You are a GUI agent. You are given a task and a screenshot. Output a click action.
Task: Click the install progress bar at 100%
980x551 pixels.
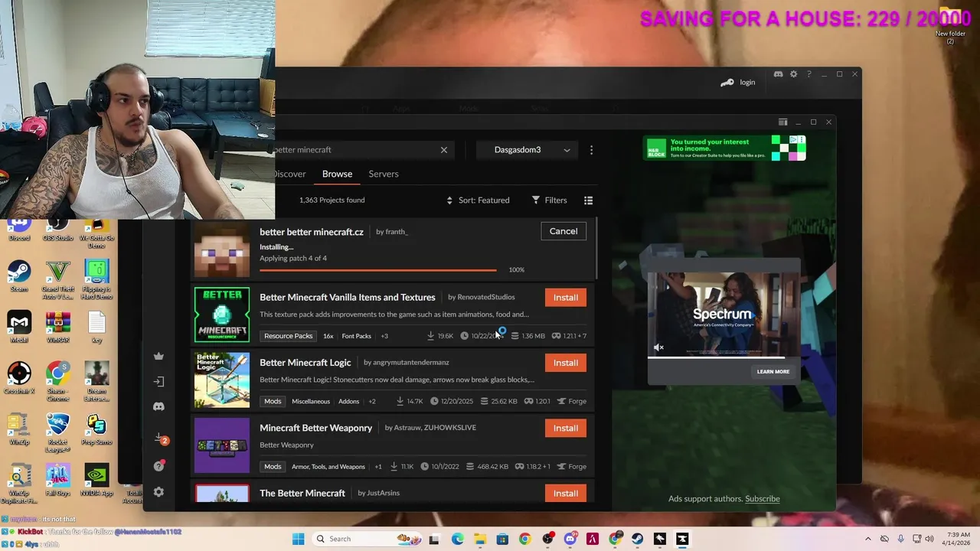pos(378,270)
